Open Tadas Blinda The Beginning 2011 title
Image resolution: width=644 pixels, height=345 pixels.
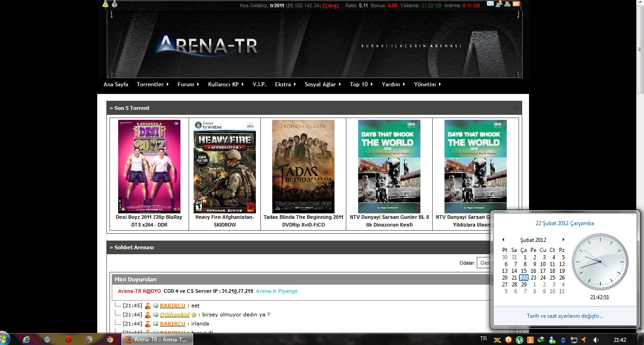coord(304,221)
